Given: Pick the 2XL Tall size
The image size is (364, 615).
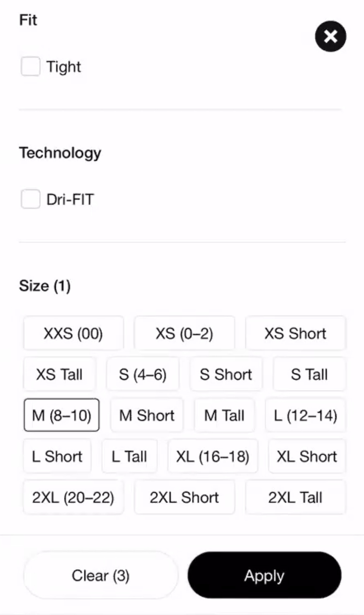Looking at the screenshot, I should click(x=295, y=498).
